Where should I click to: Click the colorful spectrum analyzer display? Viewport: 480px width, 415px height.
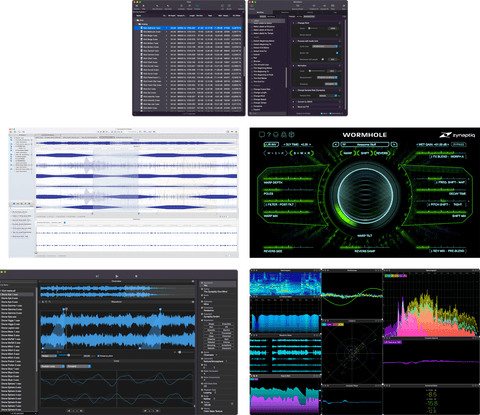[x=431, y=305]
